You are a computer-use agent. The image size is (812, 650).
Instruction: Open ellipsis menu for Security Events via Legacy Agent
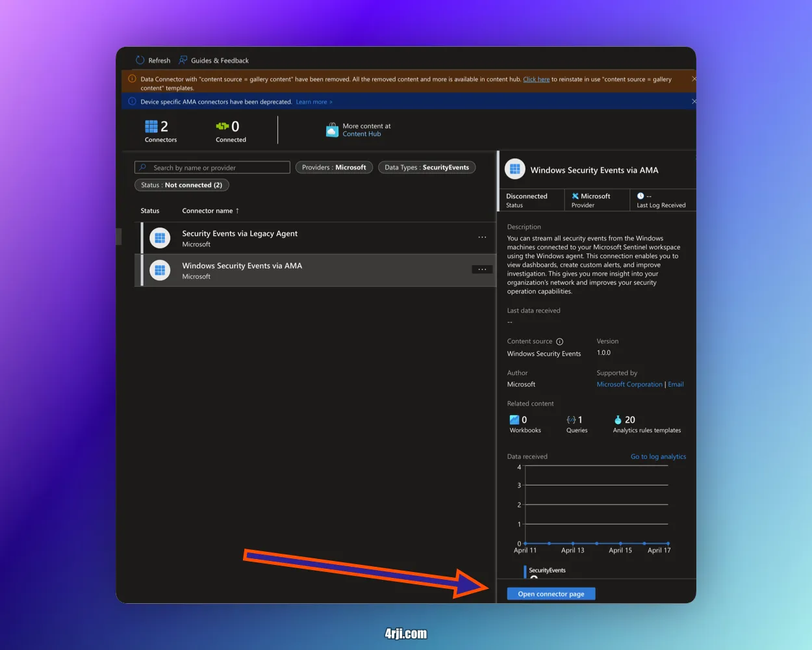(482, 237)
